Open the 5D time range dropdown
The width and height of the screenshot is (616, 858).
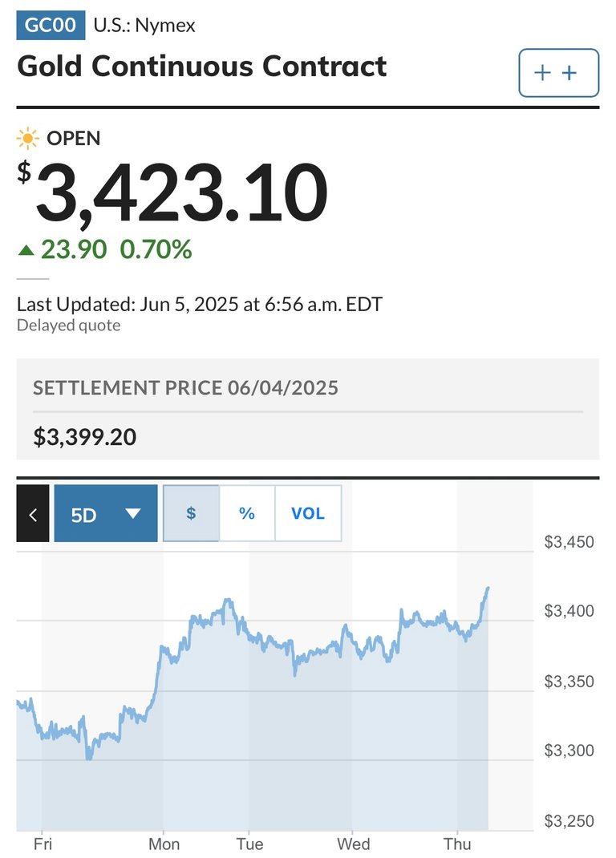click(106, 514)
